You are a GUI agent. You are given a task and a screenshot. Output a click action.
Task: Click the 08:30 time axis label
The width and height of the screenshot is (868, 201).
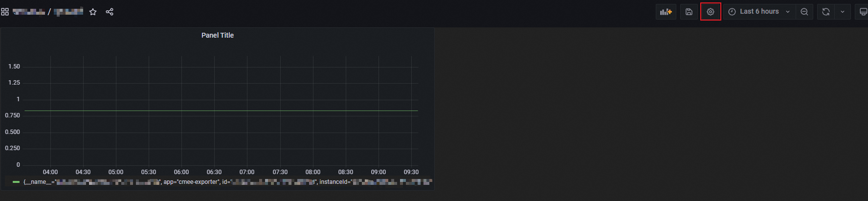[346, 172]
